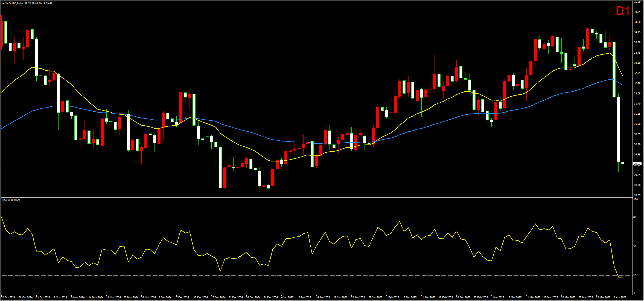Viewport: 644px width, 301px height.
Task: Click the red D1 timeframe label
Action: (x=623, y=11)
